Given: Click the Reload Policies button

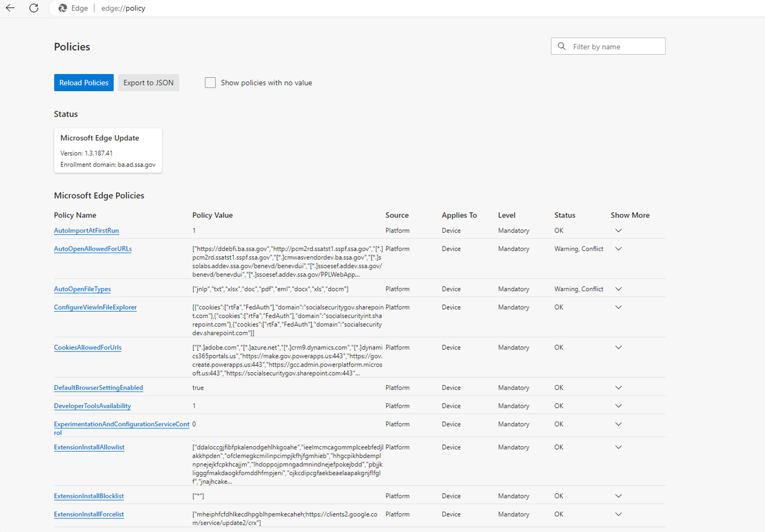Looking at the screenshot, I should 84,82.
